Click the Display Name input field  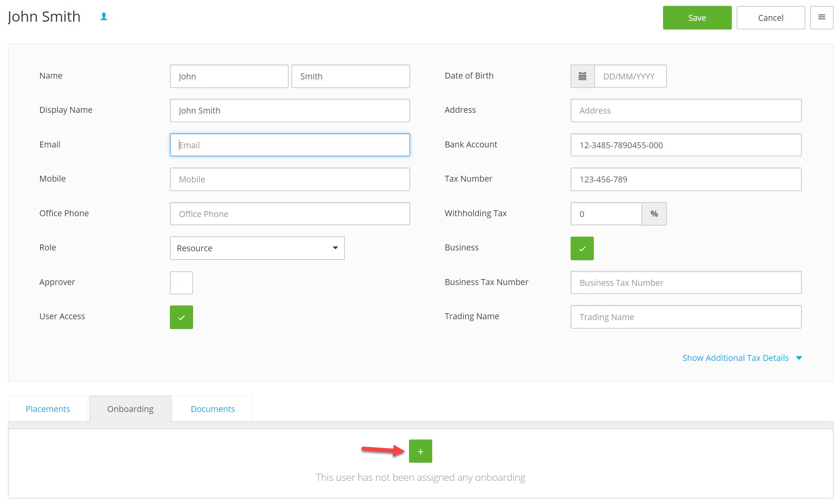(x=290, y=110)
